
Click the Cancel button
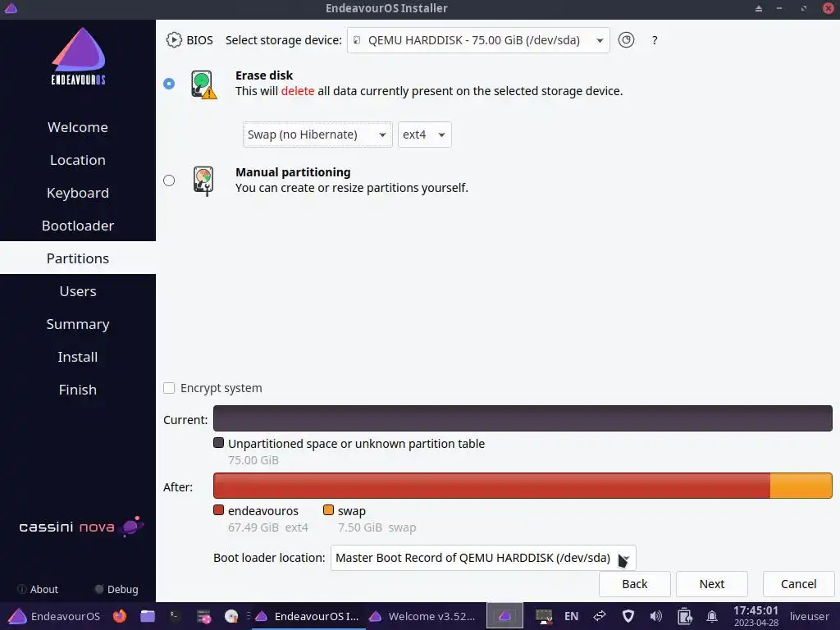click(799, 584)
